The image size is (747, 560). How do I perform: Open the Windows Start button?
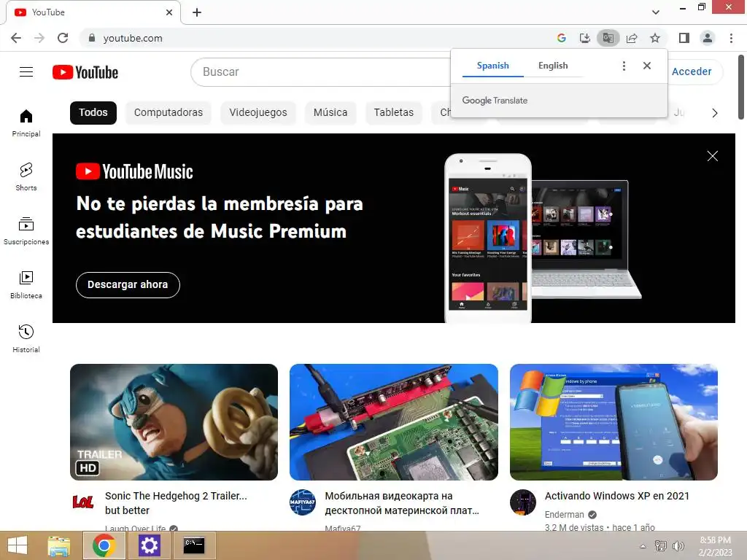pyautogui.click(x=18, y=545)
